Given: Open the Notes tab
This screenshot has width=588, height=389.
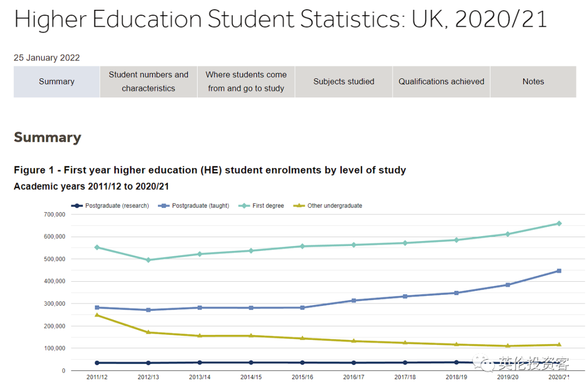Looking at the screenshot, I should 533,82.
